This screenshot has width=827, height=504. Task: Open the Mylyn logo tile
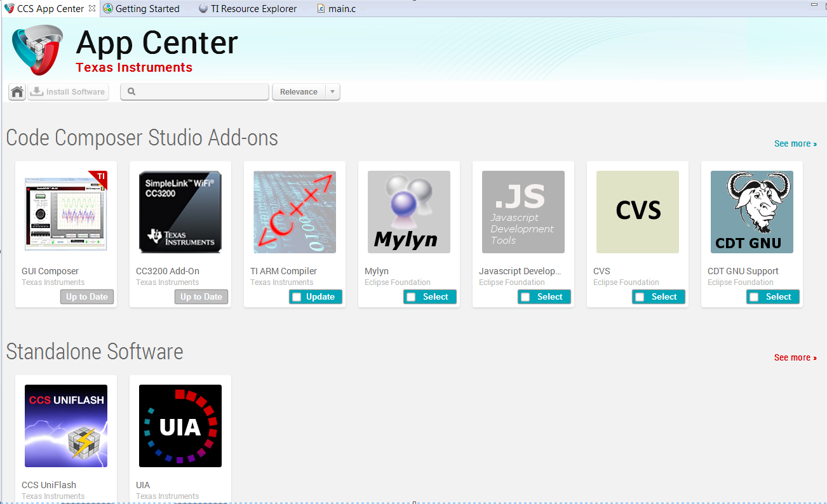[x=409, y=212]
